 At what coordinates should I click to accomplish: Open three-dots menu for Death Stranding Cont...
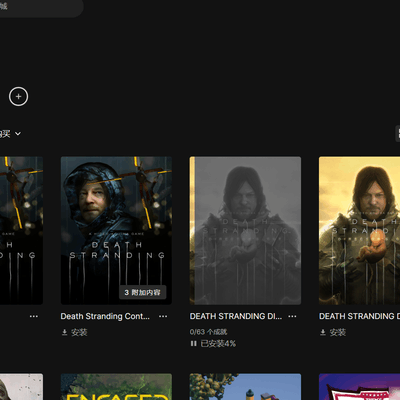163,316
